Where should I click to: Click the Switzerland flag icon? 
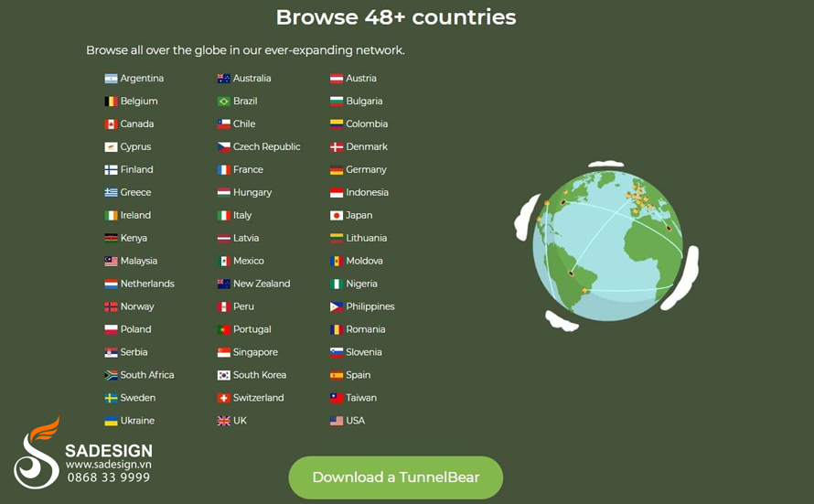tap(224, 398)
